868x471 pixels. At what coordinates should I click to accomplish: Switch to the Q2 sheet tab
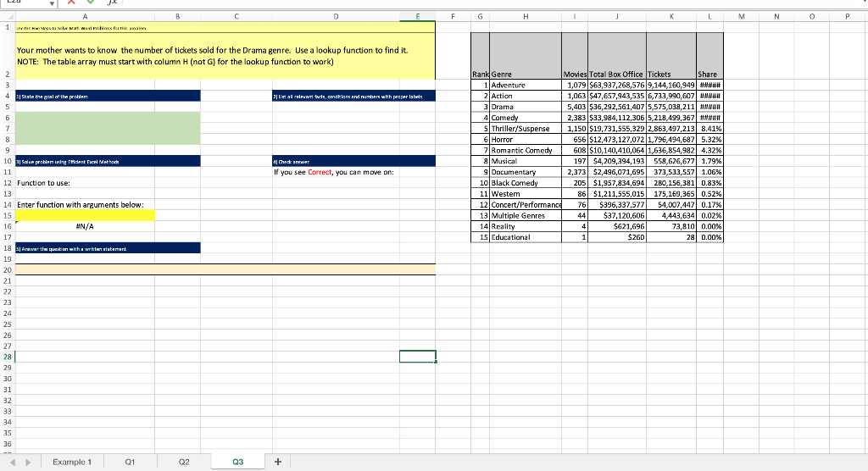point(184,463)
